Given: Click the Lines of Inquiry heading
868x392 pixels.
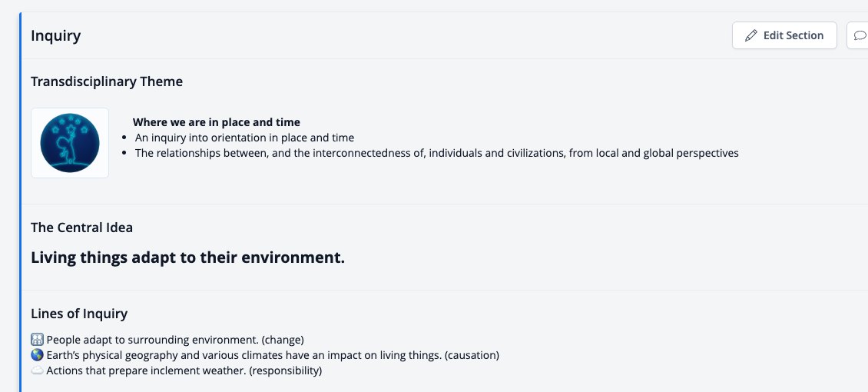Looking at the screenshot, I should point(79,314).
